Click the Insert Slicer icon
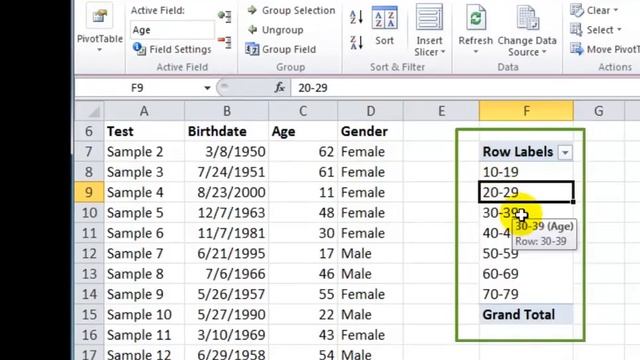 [x=429, y=18]
